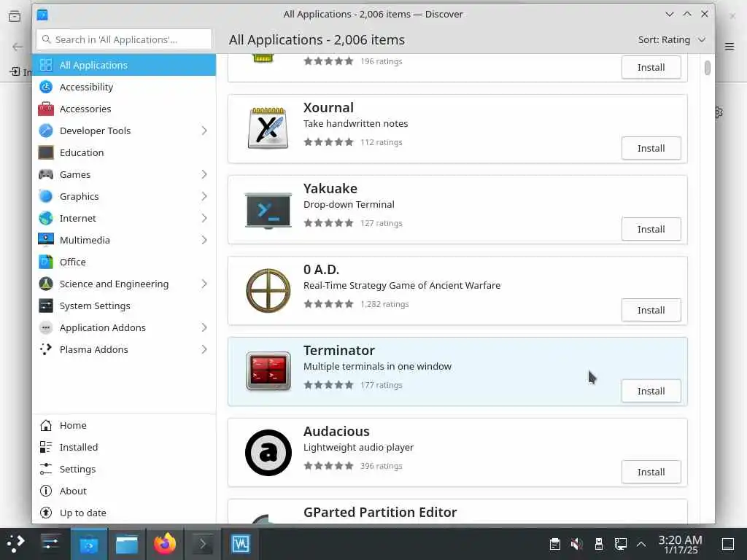Click the Games controller icon

pos(46,174)
